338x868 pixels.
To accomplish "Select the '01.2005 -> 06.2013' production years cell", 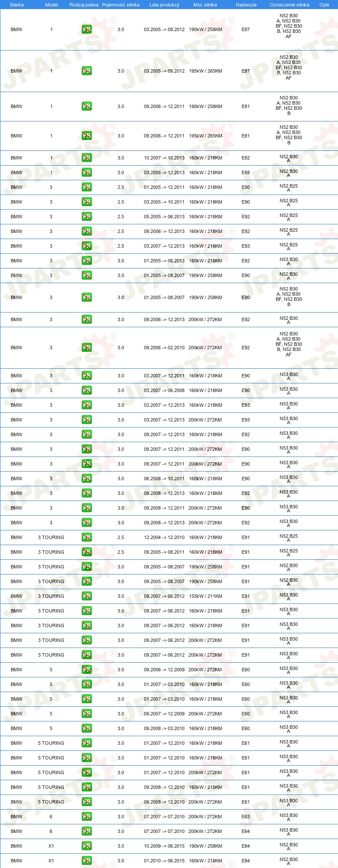I will click(x=164, y=261).
